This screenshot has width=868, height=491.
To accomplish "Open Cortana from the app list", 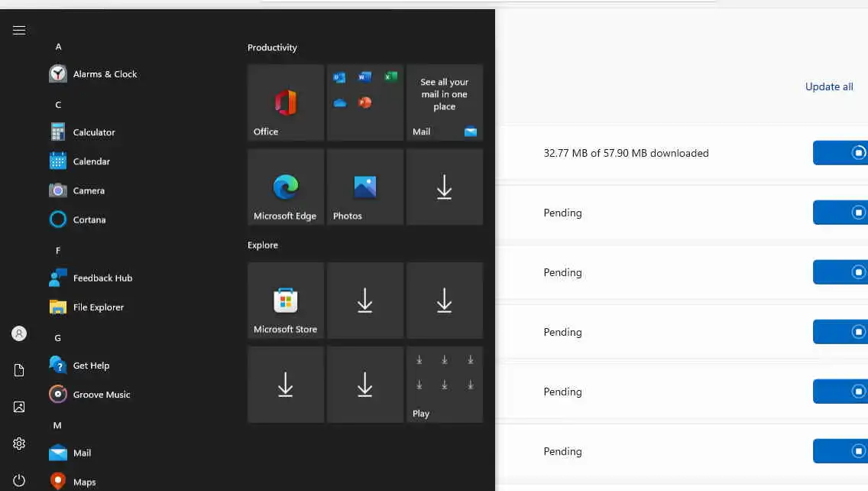I will pos(77,219).
